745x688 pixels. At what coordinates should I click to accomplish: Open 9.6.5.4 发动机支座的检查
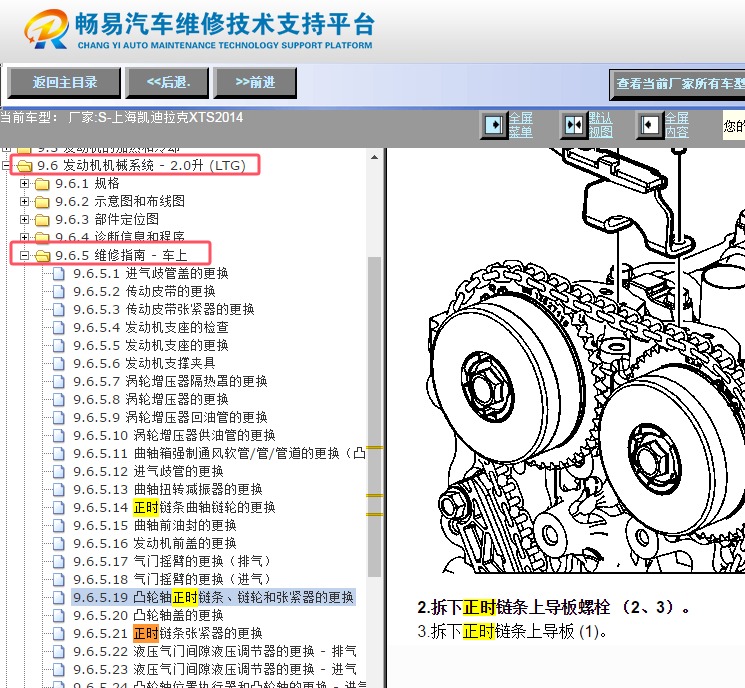tap(151, 328)
